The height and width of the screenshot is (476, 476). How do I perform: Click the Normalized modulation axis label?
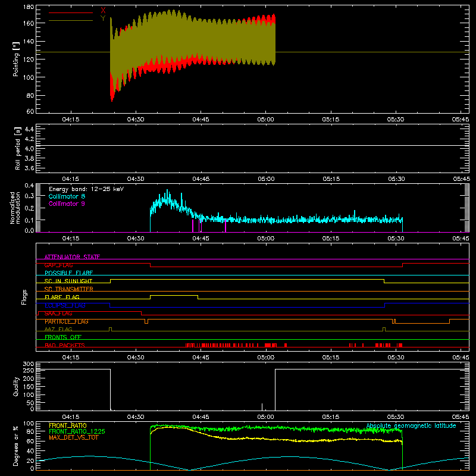(x=15, y=208)
